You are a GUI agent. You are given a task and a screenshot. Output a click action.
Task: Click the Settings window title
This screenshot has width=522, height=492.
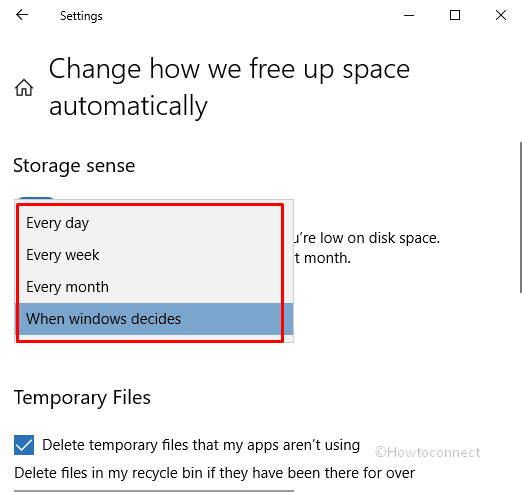[x=81, y=16]
